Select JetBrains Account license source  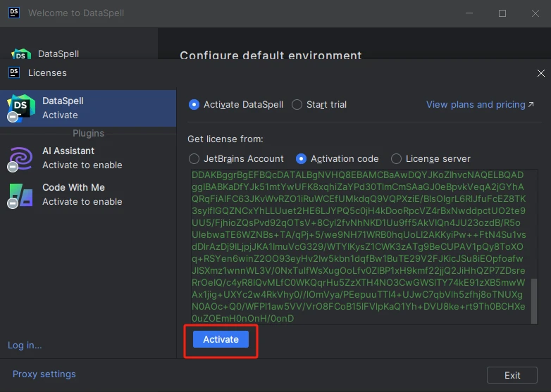[x=194, y=159]
